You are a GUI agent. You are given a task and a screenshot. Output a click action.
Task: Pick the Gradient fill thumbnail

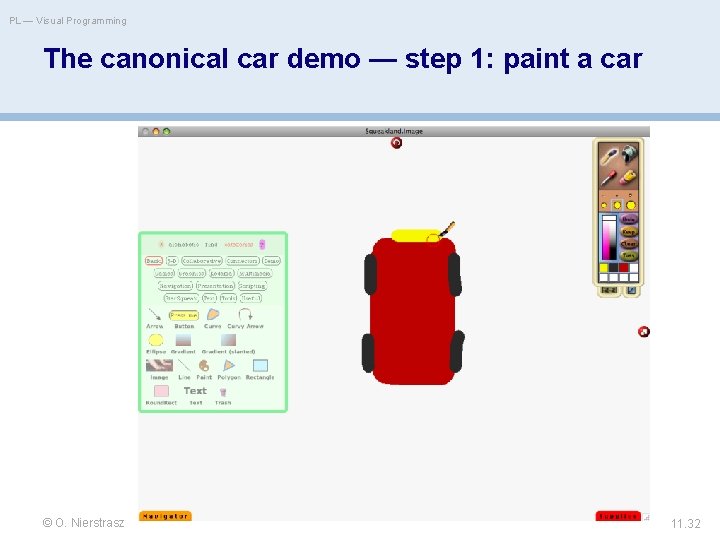click(183, 340)
